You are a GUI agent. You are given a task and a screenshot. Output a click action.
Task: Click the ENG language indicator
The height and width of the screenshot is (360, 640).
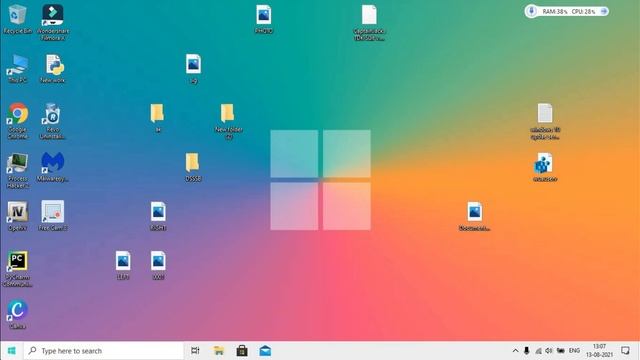[574, 351]
